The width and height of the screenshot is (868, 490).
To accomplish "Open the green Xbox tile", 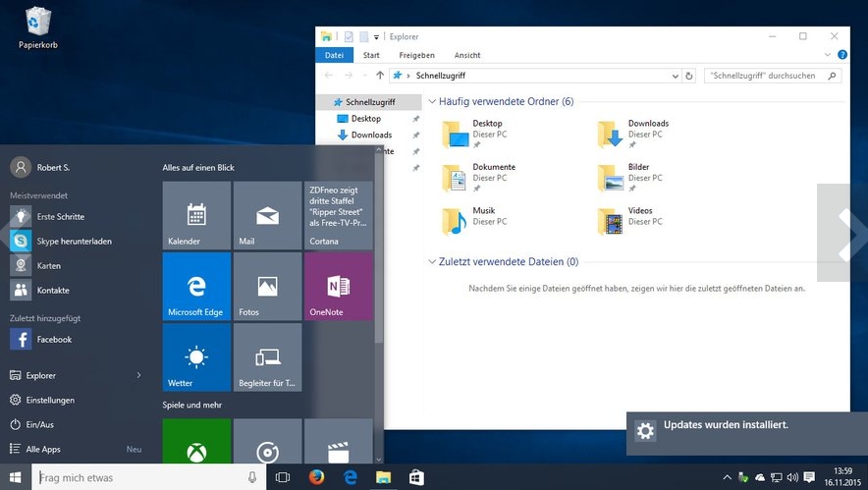I will pos(196,441).
